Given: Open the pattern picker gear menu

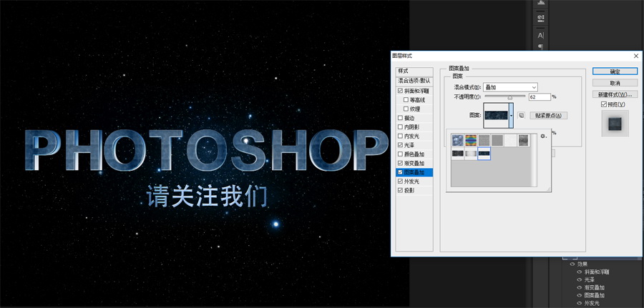Looking at the screenshot, I should tap(543, 136).
